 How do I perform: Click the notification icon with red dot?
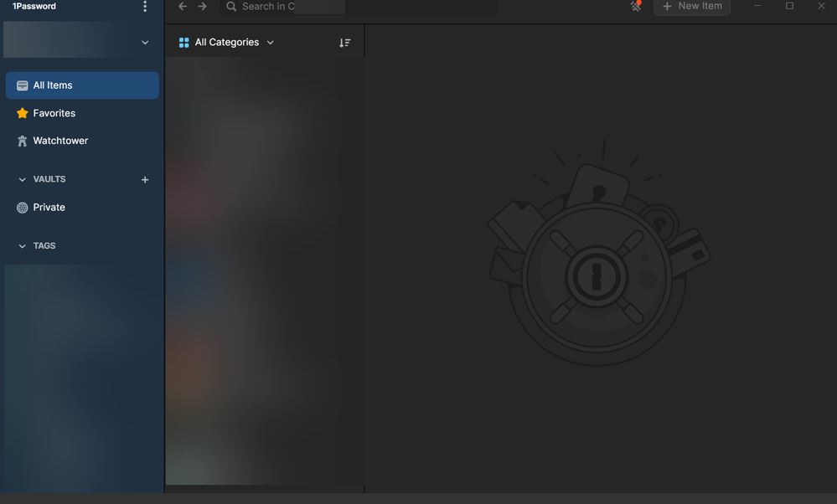(x=635, y=7)
